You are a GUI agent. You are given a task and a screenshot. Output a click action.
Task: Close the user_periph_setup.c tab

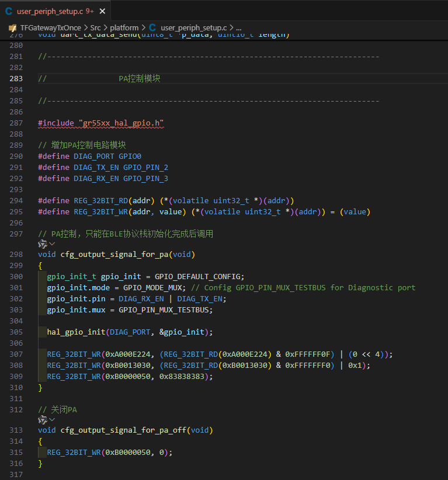(x=102, y=11)
